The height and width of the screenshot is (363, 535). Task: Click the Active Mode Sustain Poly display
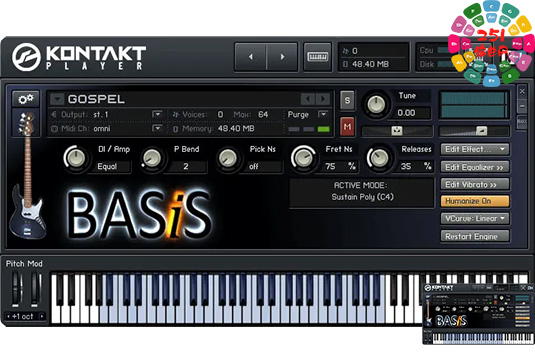[x=362, y=192]
